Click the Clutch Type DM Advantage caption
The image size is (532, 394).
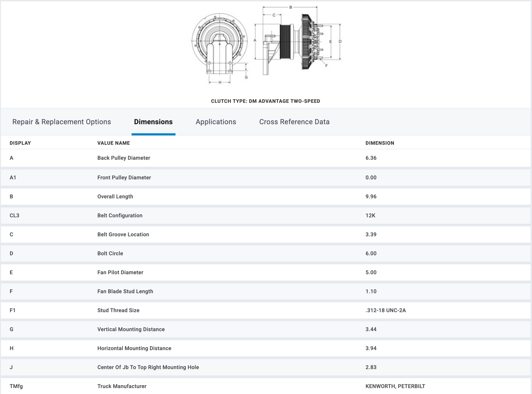265,101
